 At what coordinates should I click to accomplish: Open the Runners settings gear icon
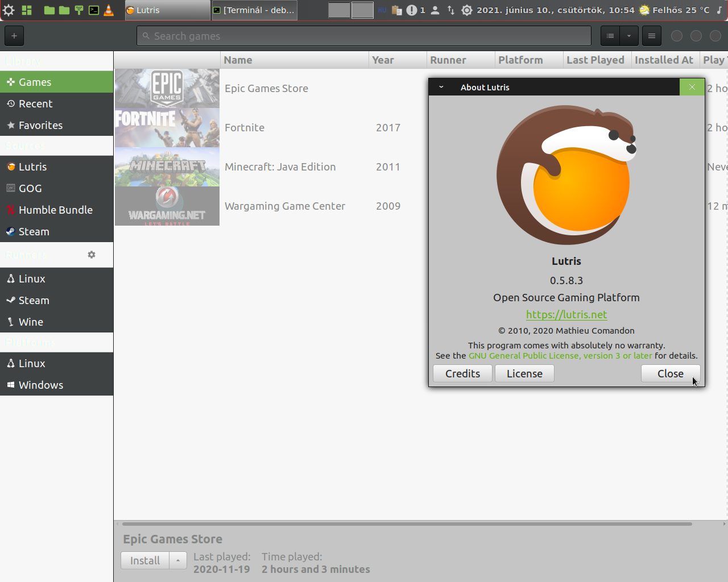(x=92, y=255)
